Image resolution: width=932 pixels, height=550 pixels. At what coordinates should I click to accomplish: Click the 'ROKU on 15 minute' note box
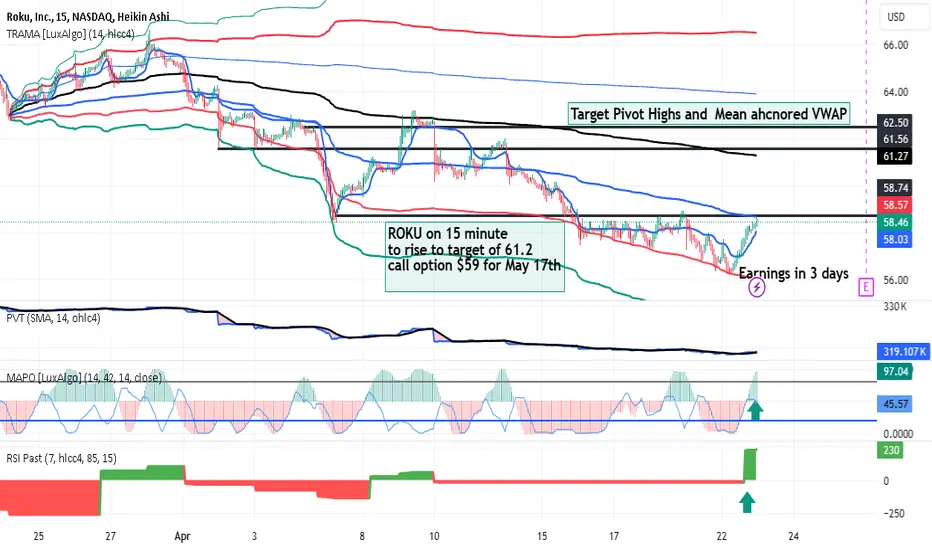coord(474,257)
